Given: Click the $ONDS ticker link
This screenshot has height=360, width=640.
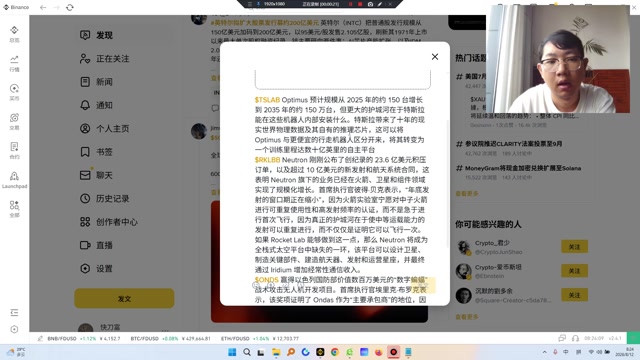Looking at the screenshot, I should tap(267, 280).
